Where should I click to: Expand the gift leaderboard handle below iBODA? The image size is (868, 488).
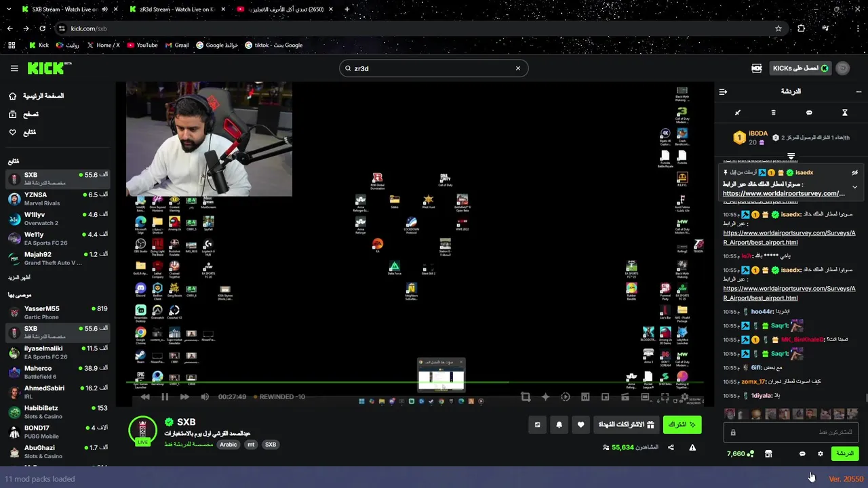[x=791, y=157]
